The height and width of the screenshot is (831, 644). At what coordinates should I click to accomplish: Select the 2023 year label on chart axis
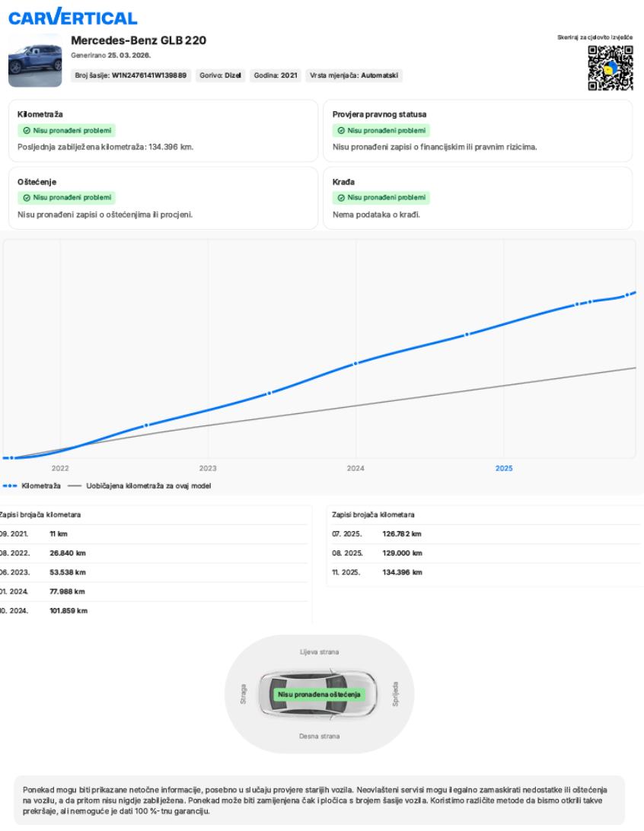coord(208,468)
